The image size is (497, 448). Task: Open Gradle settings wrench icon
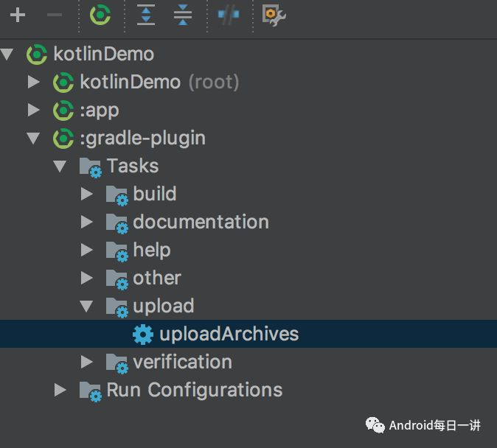point(274,15)
